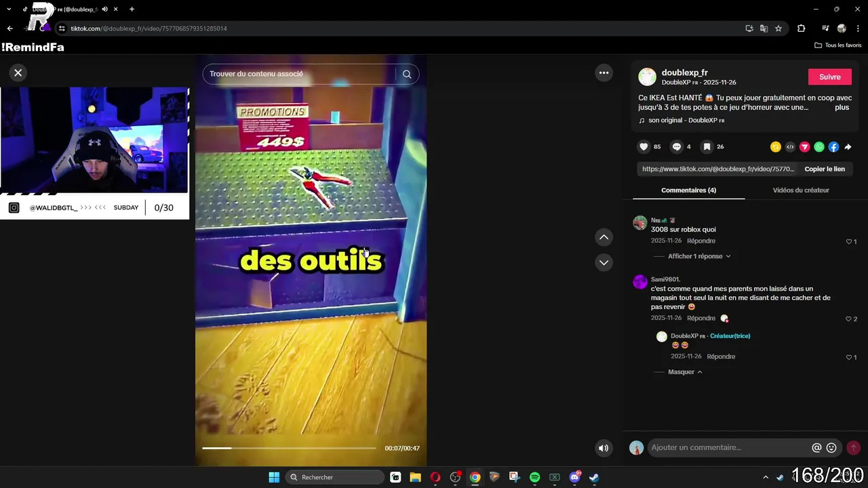Insert a mention with the @ icon

(816, 447)
